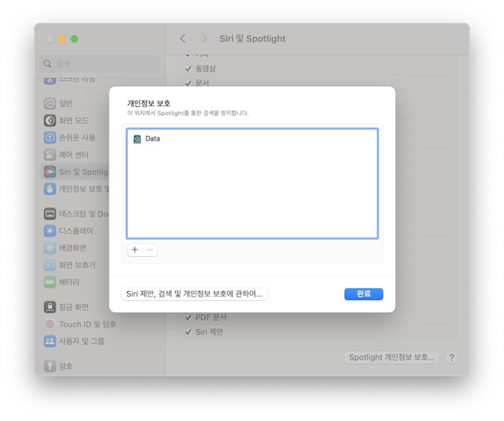This screenshot has width=504, height=421.
Task: Open Touch ID 및 암호 fingerprint icon
Action: (50, 324)
